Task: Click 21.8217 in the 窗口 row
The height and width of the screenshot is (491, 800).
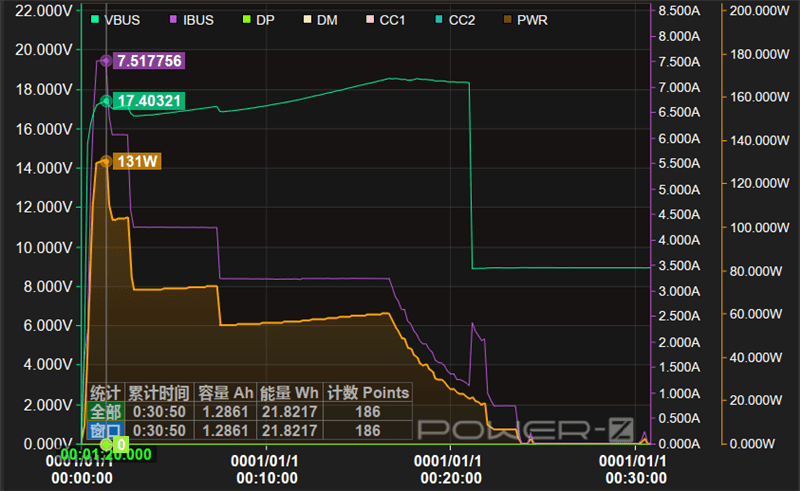Action: pos(289,431)
